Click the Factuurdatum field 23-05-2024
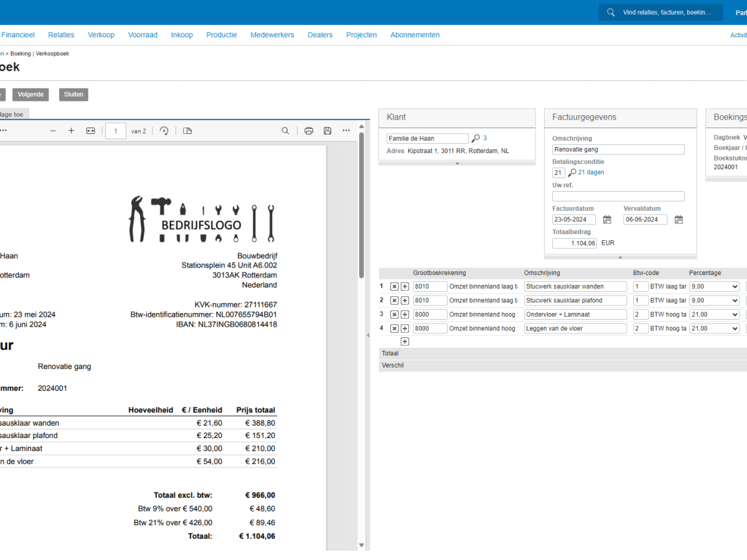Screen dimensions: 747x560 click(x=574, y=220)
